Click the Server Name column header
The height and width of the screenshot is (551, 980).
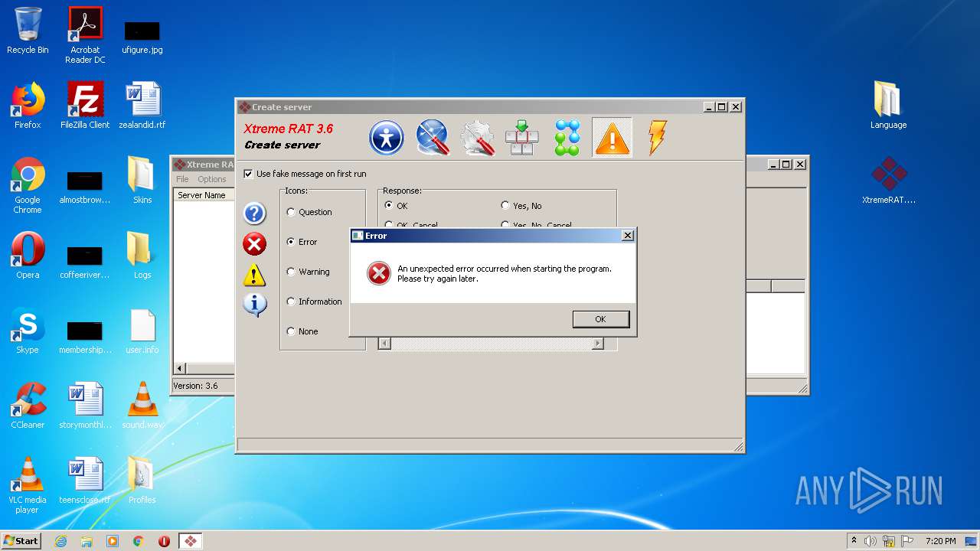click(x=202, y=195)
